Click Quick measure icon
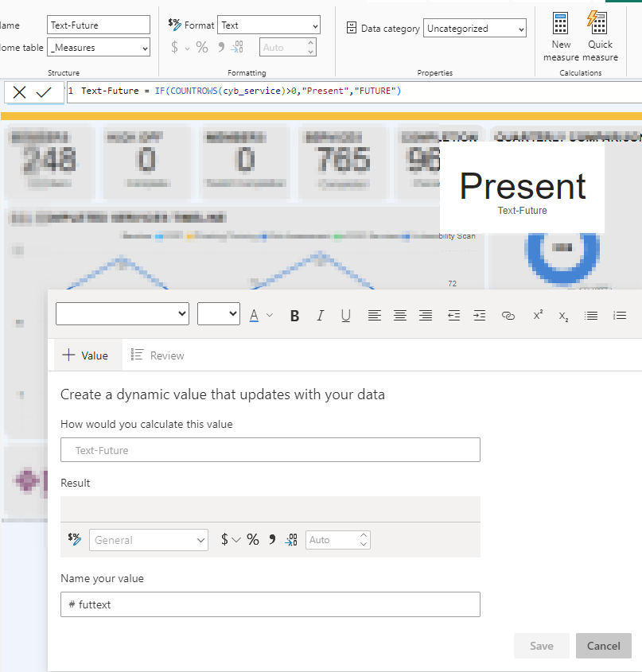The image size is (642, 672). (600, 37)
